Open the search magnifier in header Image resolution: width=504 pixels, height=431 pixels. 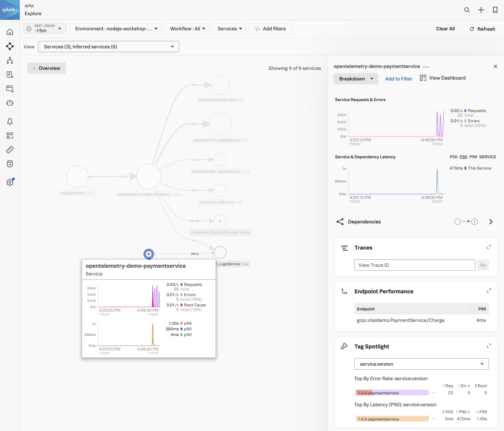467,10
